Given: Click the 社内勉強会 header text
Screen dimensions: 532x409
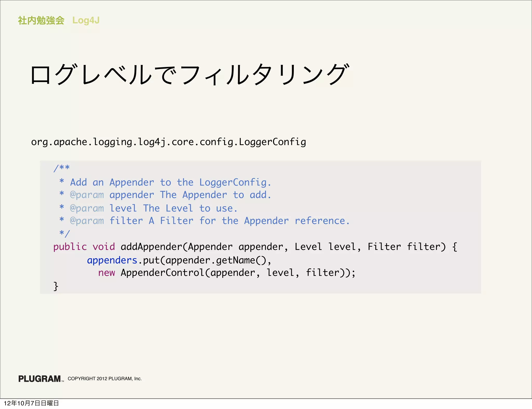Looking at the screenshot, I should (x=41, y=21).
